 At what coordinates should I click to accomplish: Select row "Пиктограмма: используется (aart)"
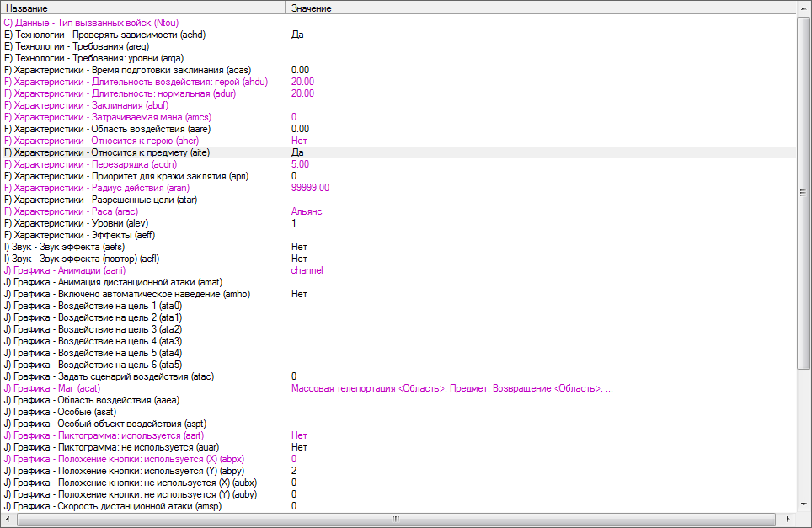[x=398, y=435]
